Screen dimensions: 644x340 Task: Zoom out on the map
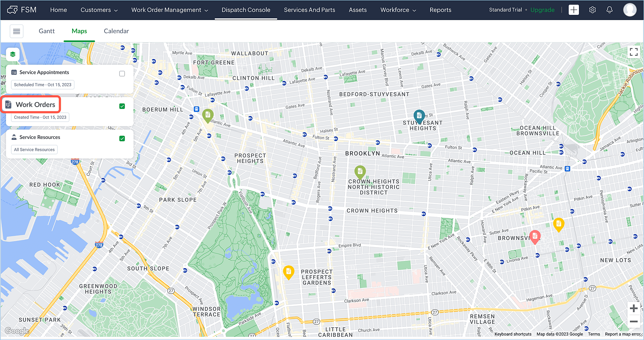[634, 321]
